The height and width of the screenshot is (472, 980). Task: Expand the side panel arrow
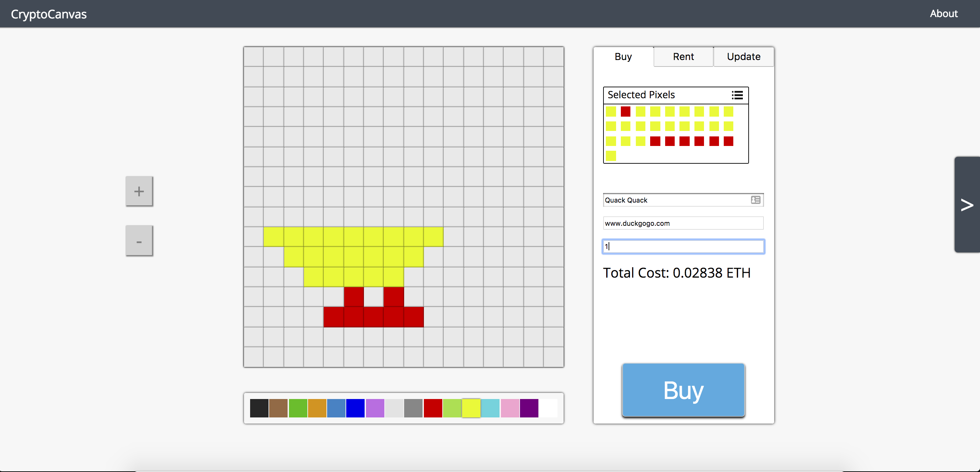[967, 205]
